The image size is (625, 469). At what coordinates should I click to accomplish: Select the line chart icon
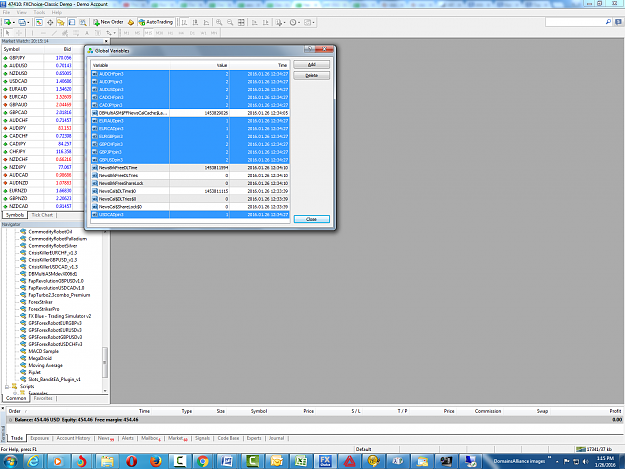206,22
